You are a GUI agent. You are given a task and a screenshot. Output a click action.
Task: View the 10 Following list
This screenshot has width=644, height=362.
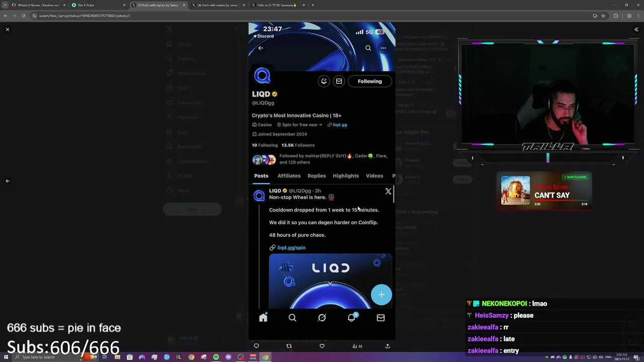click(x=265, y=145)
